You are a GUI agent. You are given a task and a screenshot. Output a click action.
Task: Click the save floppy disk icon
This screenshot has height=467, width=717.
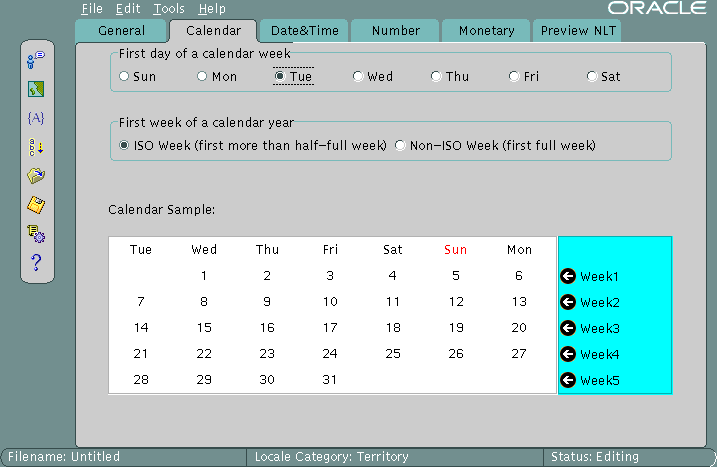pyautogui.click(x=36, y=204)
